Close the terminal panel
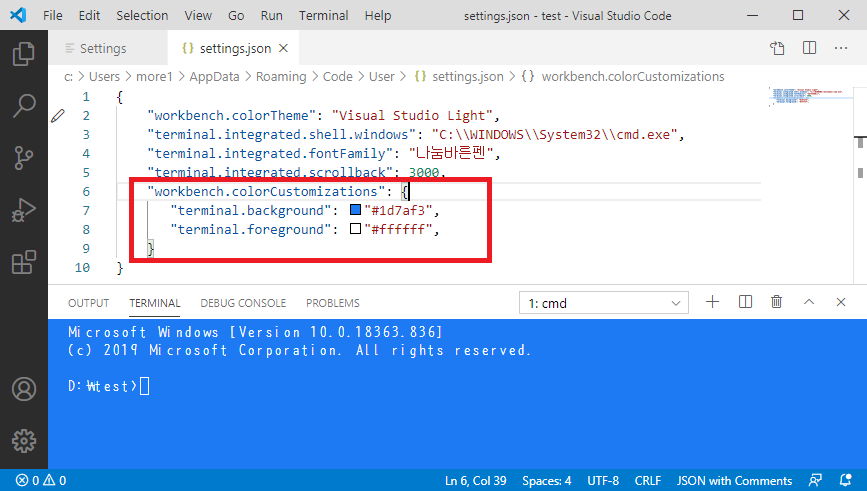The width and height of the screenshot is (867, 491). [x=841, y=302]
